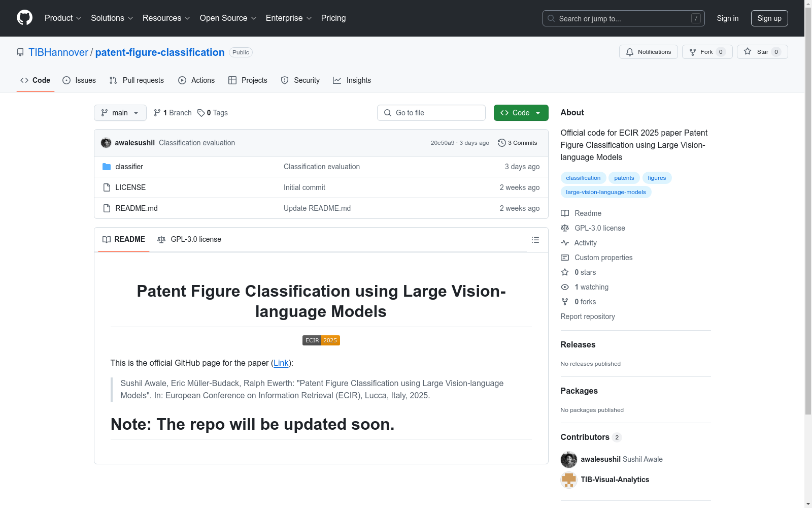Click the large-vision-language-models topic tag

pyautogui.click(x=606, y=192)
